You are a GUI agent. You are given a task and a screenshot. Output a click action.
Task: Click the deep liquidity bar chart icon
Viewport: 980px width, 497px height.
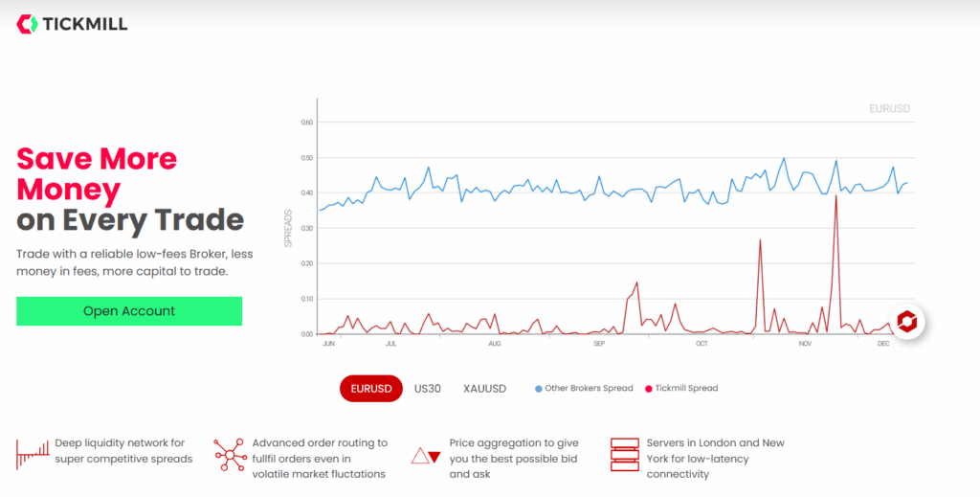pos(33,455)
